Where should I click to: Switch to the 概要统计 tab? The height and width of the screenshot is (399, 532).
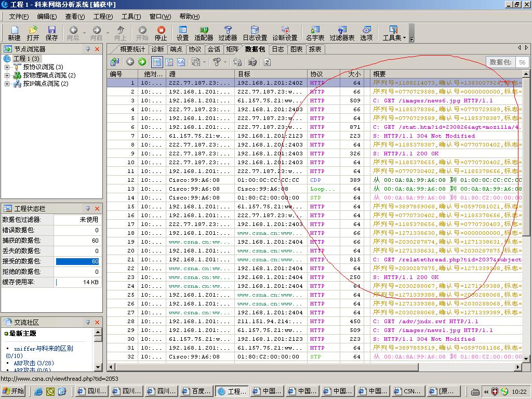(132, 49)
